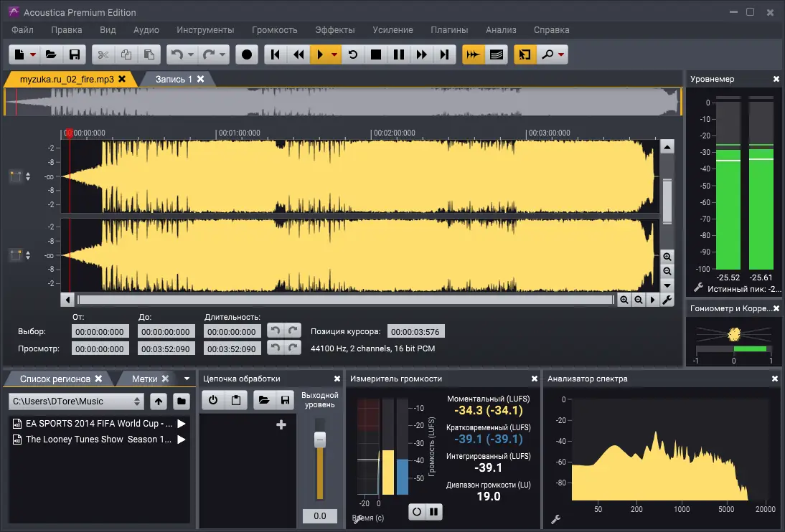
Task: Open the C:\Users\DTore\Music folder path dropdown
Action: (76, 402)
